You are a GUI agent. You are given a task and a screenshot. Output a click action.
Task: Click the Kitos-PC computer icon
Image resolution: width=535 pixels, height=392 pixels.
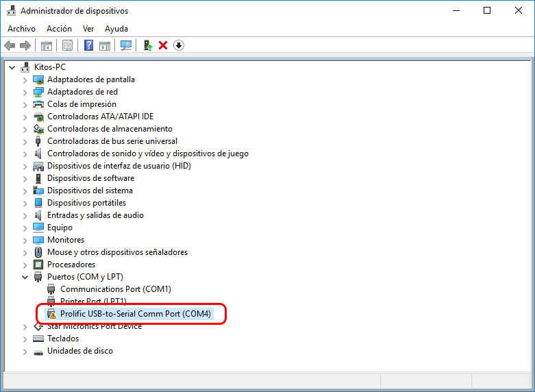point(25,67)
